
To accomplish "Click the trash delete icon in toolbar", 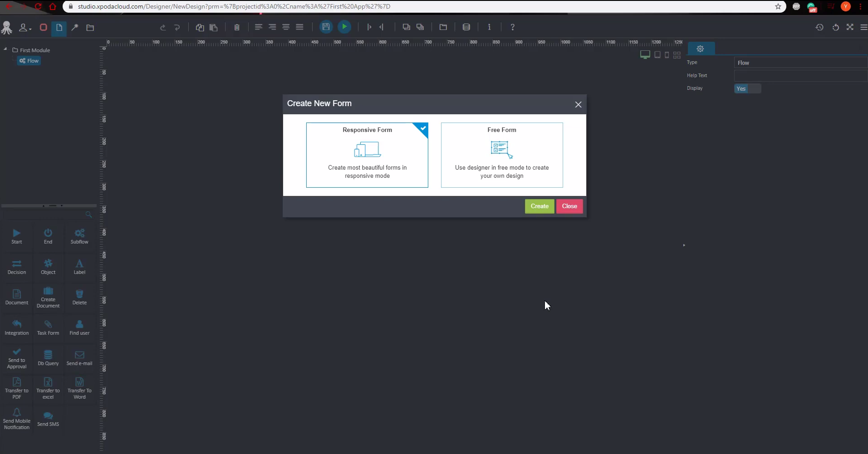I will click(237, 28).
